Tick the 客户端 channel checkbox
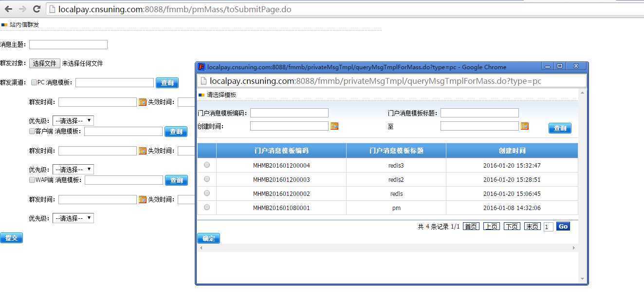The height and width of the screenshot is (308, 644). pos(32,131)
